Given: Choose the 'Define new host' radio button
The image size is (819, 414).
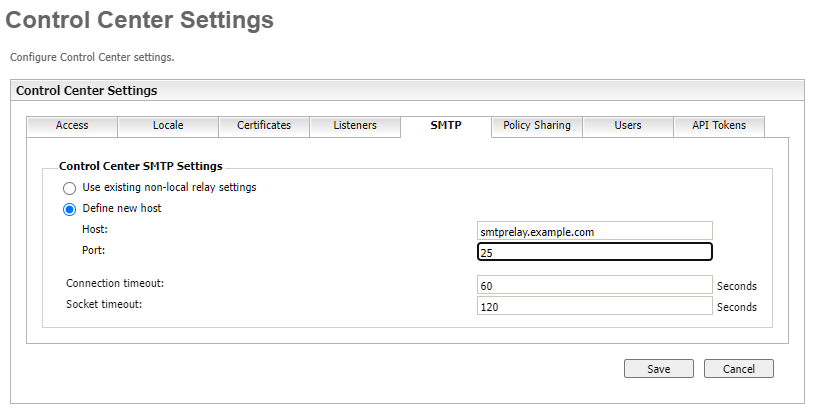Looking at the screenshot, I should (69, 209).
